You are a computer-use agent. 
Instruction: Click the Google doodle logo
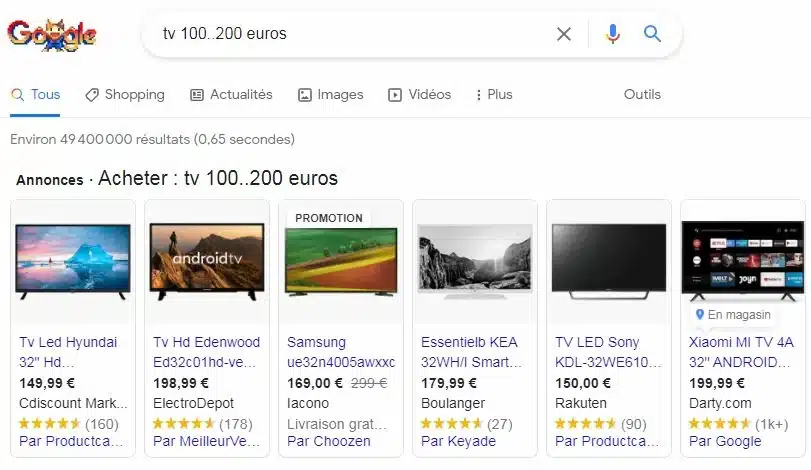pyautogui.click(x=52, y=35)
